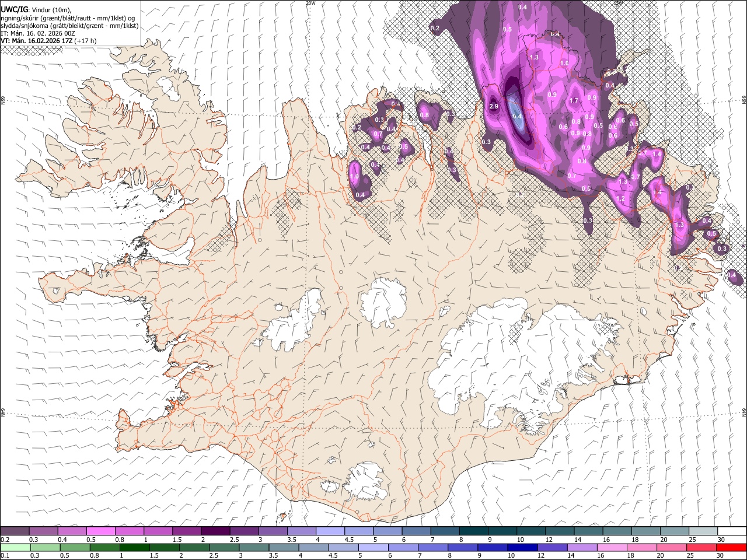
Task: Click the 7–8 blue swatch in the rain legend
Action: tap(432, 547)
